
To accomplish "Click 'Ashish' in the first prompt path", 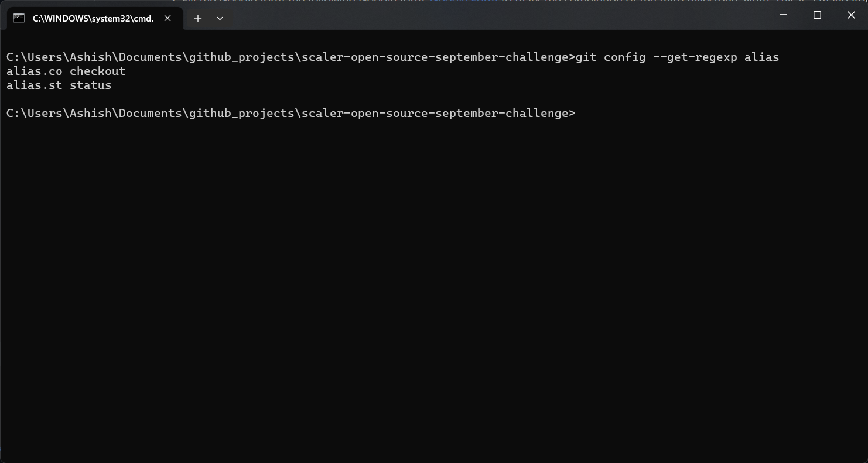I will [x=91, y=57].
